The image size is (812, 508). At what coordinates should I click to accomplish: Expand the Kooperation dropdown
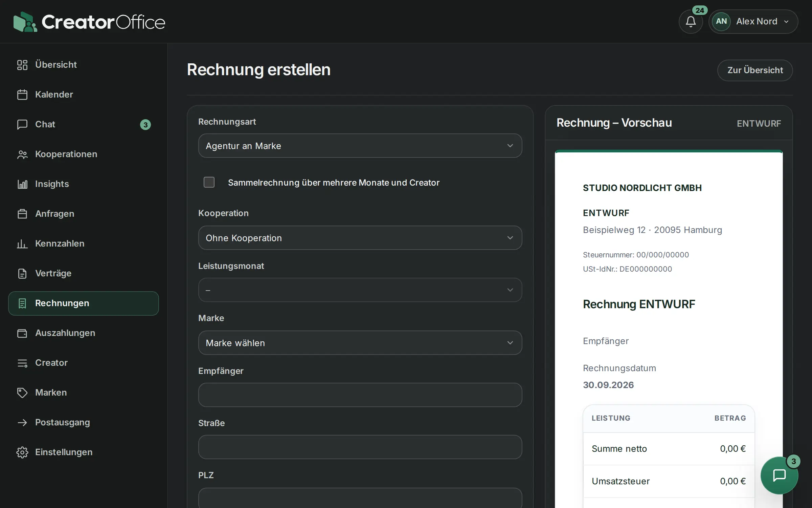point(360,238)
